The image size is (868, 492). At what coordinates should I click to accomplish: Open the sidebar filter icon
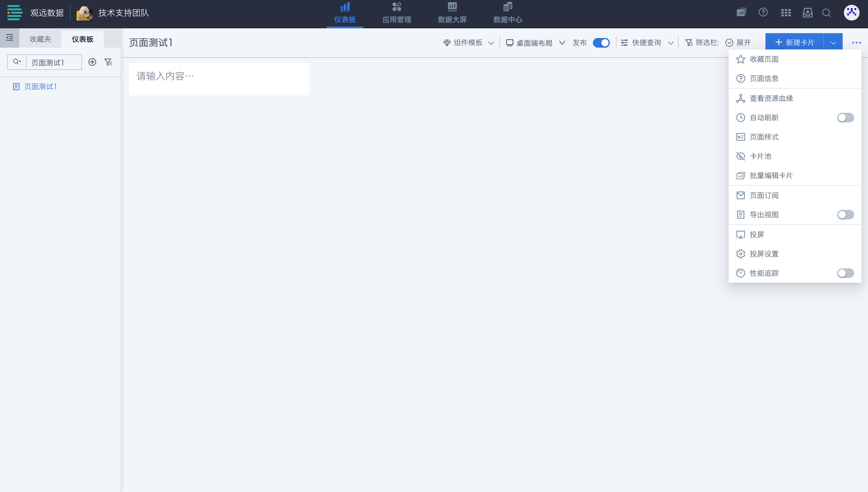point(108,62)
